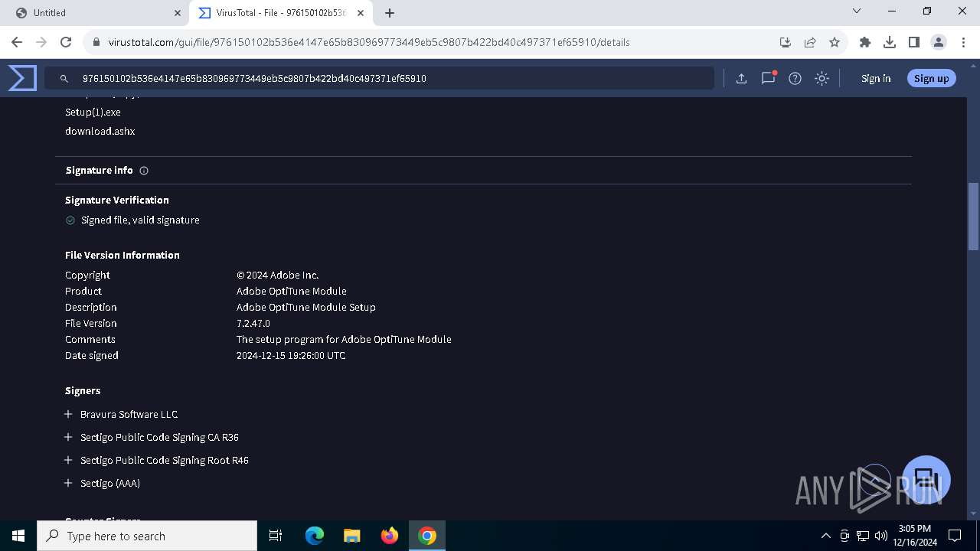Click the install app icon in address bar
Viewport: 980px width, 551px height.
785,42
